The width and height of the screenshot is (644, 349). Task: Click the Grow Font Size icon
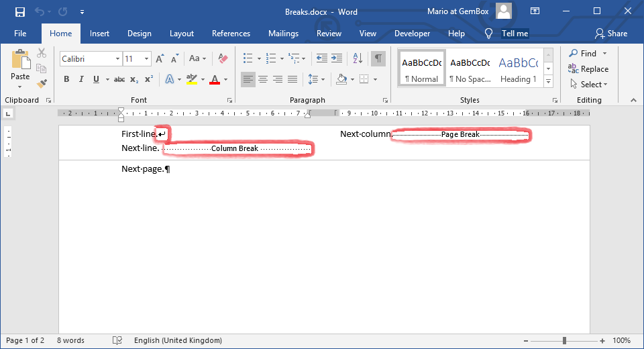[160, 59]
